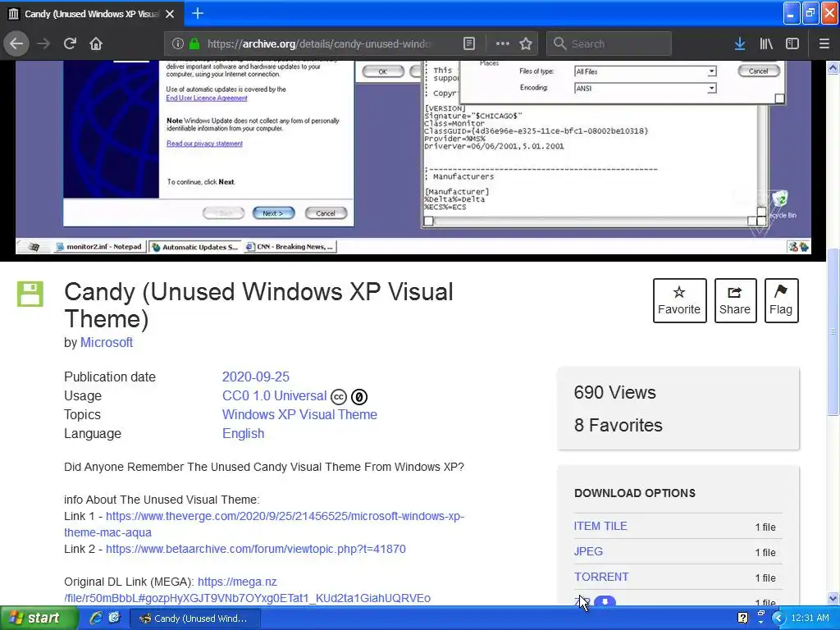
Task: Click the CC zero public domain icon
Action: (x=359, y=397)
